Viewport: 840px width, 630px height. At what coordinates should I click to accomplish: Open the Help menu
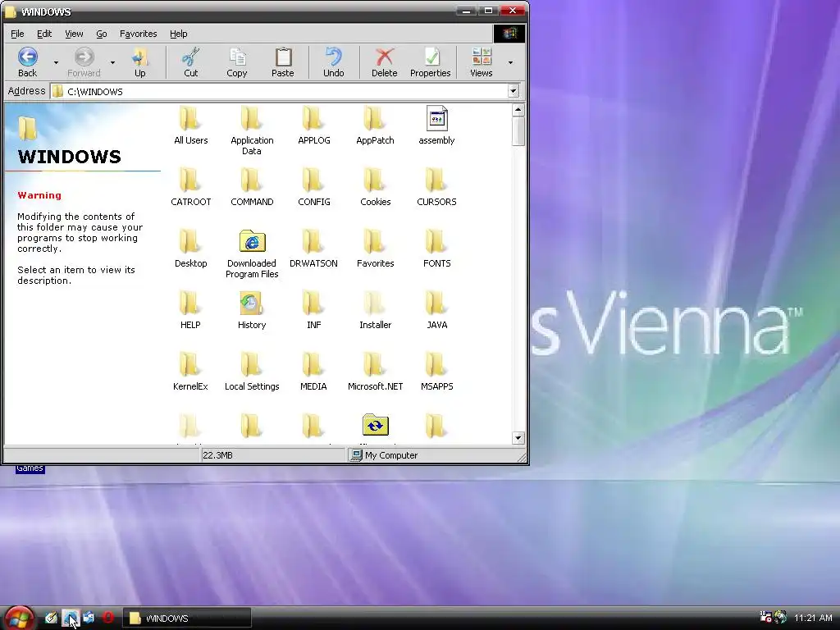coord(178,34)
